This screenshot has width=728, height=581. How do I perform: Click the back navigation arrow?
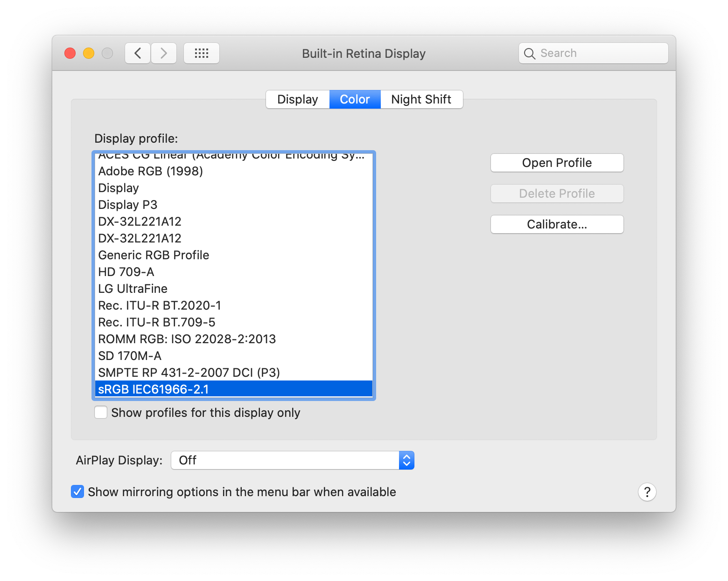137,53
